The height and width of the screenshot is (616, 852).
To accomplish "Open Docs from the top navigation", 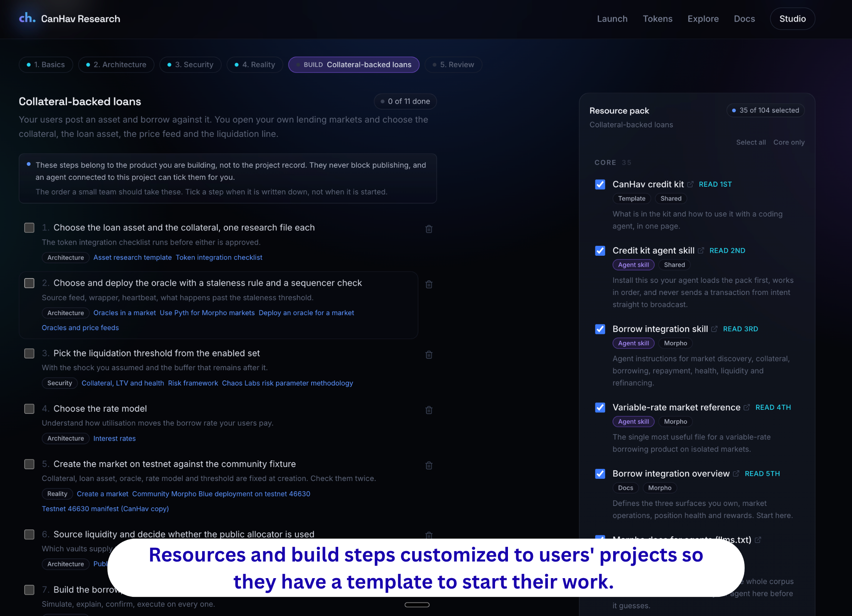I will point(744,19).
